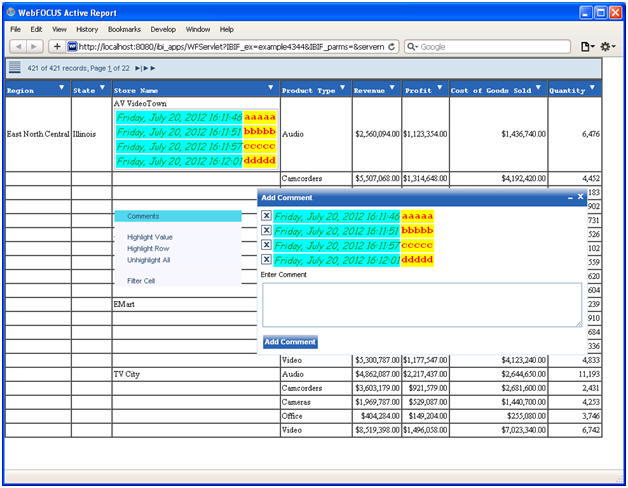Open the Bookmarks menu
This screenshot has width=628, height=488.
(124, 29)
